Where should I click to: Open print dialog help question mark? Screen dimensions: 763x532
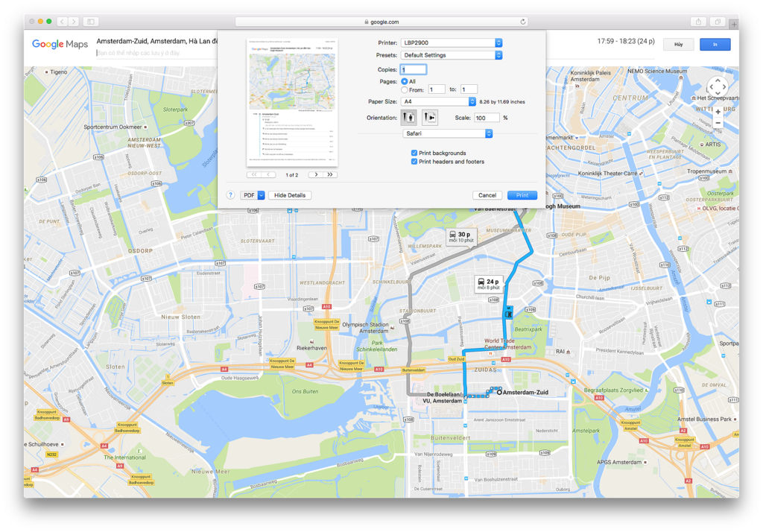231,194
